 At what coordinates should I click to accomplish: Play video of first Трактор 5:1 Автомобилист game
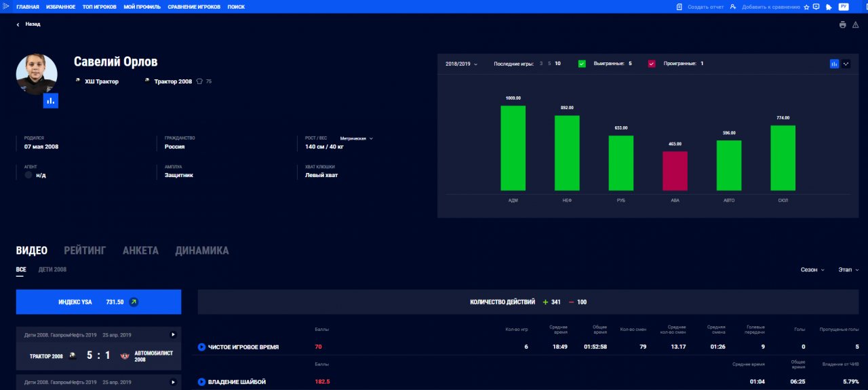click(x=173, y=334)
